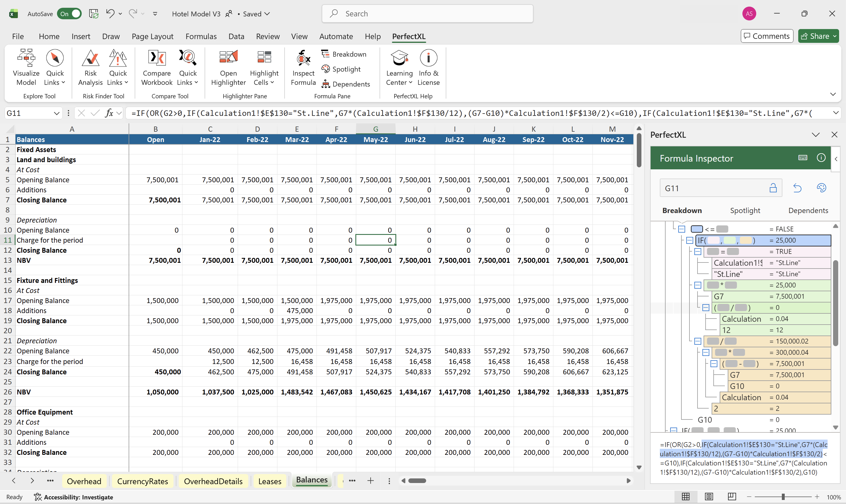Collapse the highlighted IF( node in breakdown

(690, 240)
